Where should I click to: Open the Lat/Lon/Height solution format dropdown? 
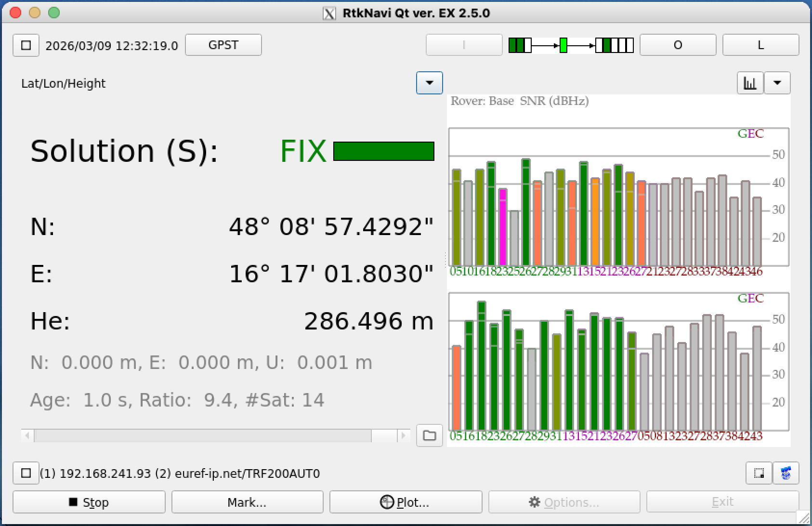tap(429, 83)
